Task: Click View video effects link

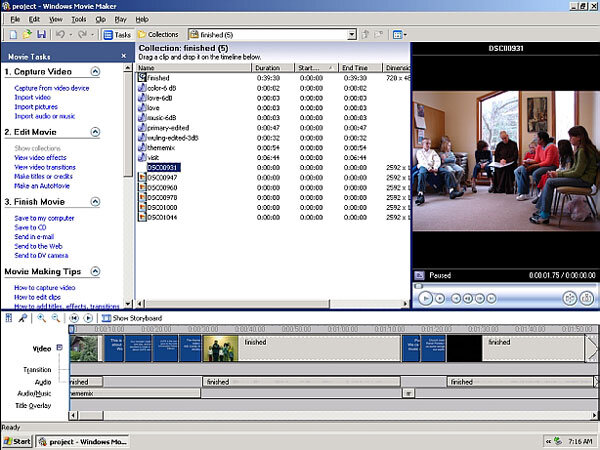Action: coord(40,158)
